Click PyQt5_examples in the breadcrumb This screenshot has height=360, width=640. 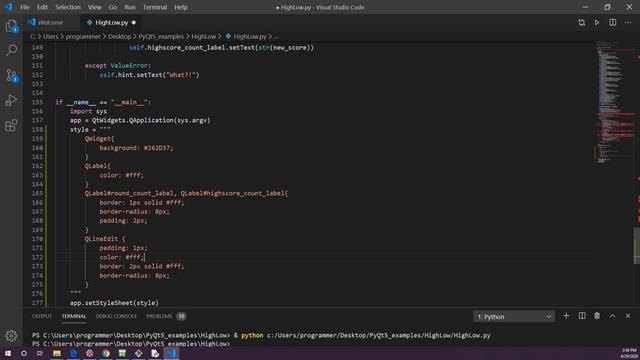tap(161, 36)
